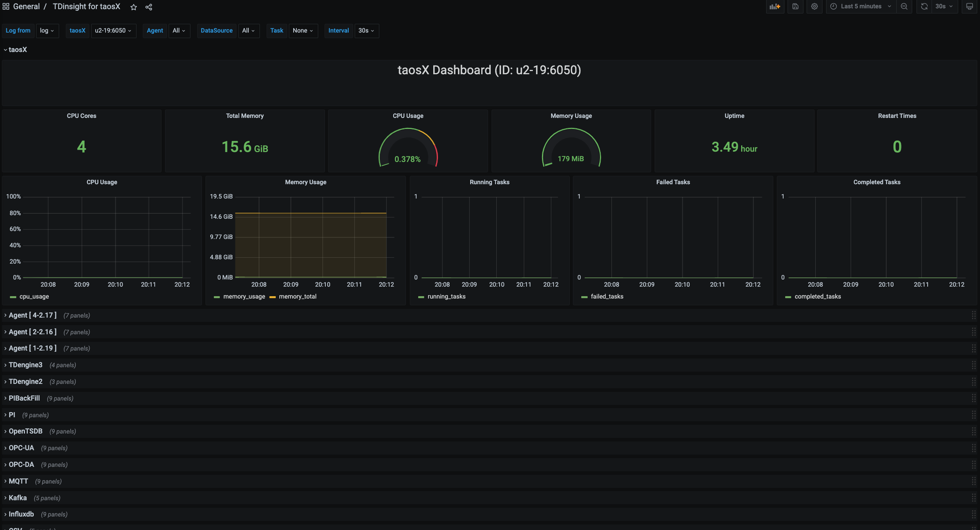Toggle the cpu_usage legend series

click(x=34, y=297)
